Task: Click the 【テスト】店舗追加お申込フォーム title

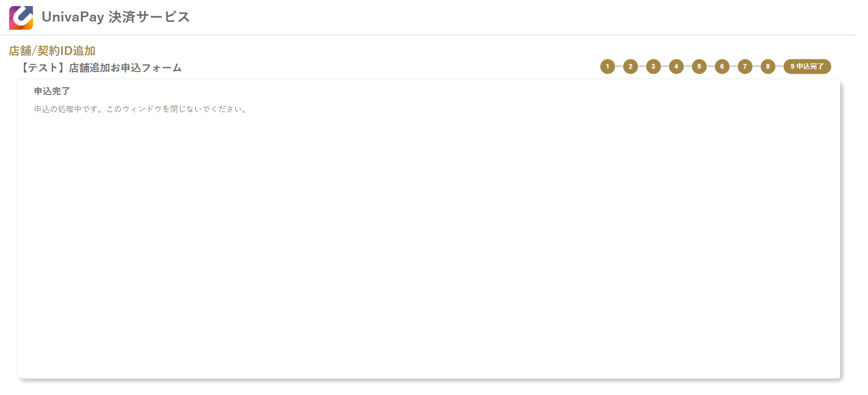Action: click(x=100, y=68)
